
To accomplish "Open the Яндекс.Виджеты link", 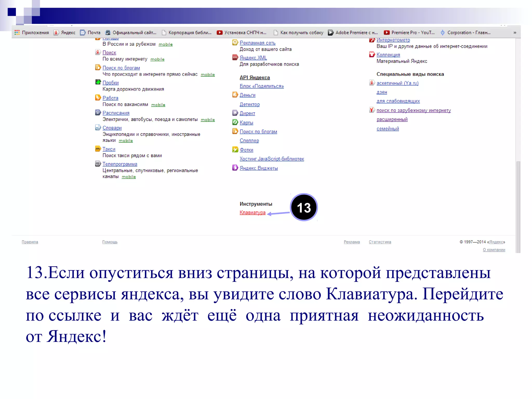I will [258, 168].
